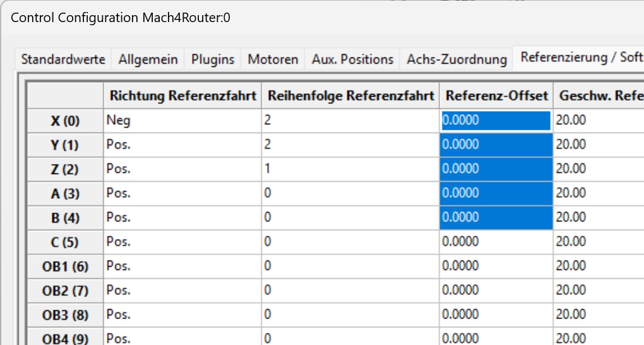Click the Reihenfolge Referenzfahrt column header
The width and height of the screenshot is (644, 345).
click(350, 96)
